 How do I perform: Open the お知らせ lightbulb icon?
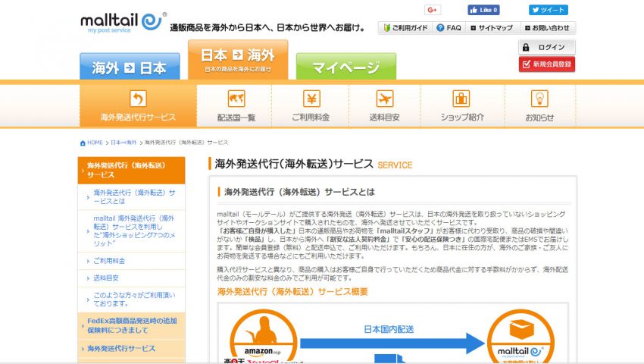pyautogui.click(x=539, y=99)
